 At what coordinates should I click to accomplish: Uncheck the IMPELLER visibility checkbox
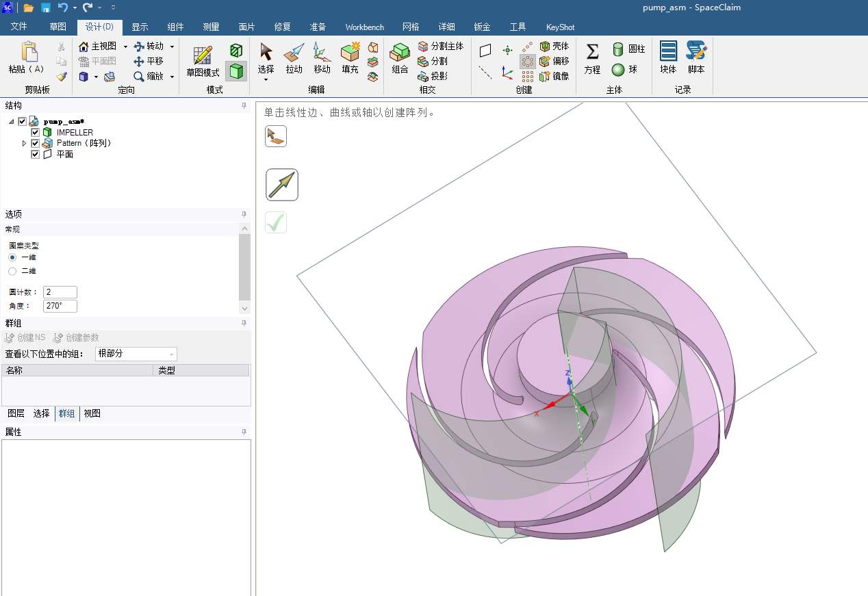coord(35,132)
